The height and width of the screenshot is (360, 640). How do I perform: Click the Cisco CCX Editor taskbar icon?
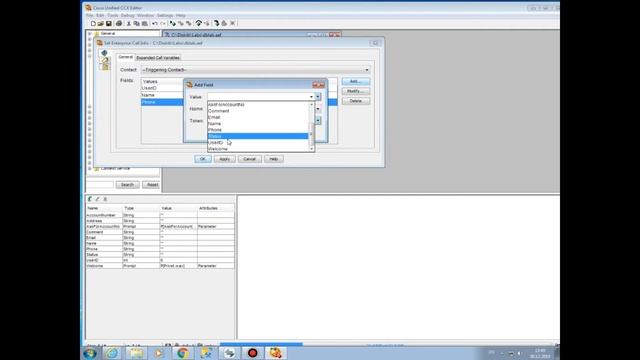click(x=276, y=353)
